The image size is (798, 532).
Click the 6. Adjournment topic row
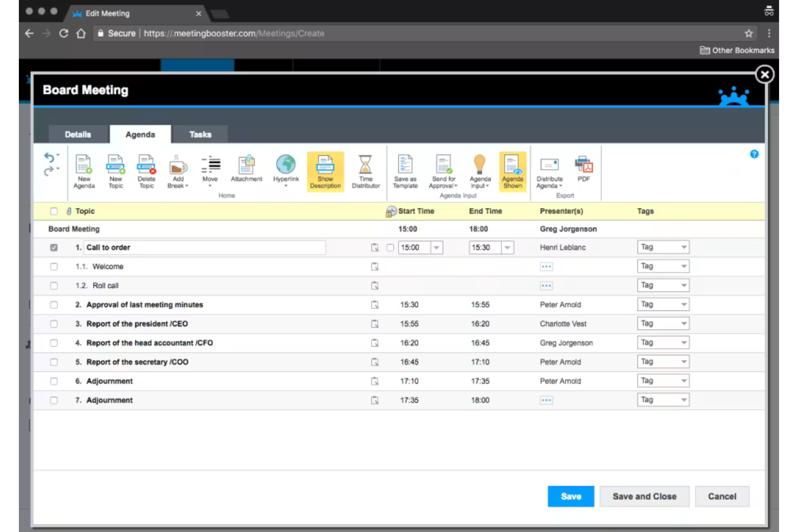[399, 381]
